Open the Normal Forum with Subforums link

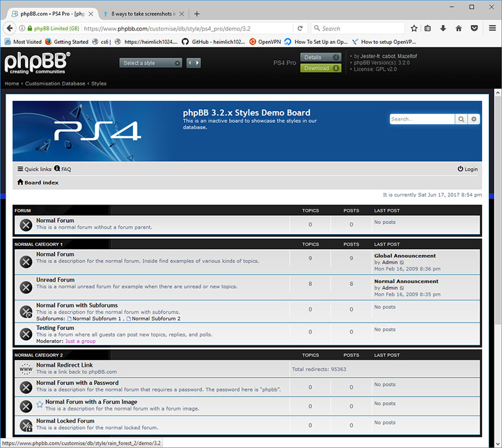(x=77, y=305)
